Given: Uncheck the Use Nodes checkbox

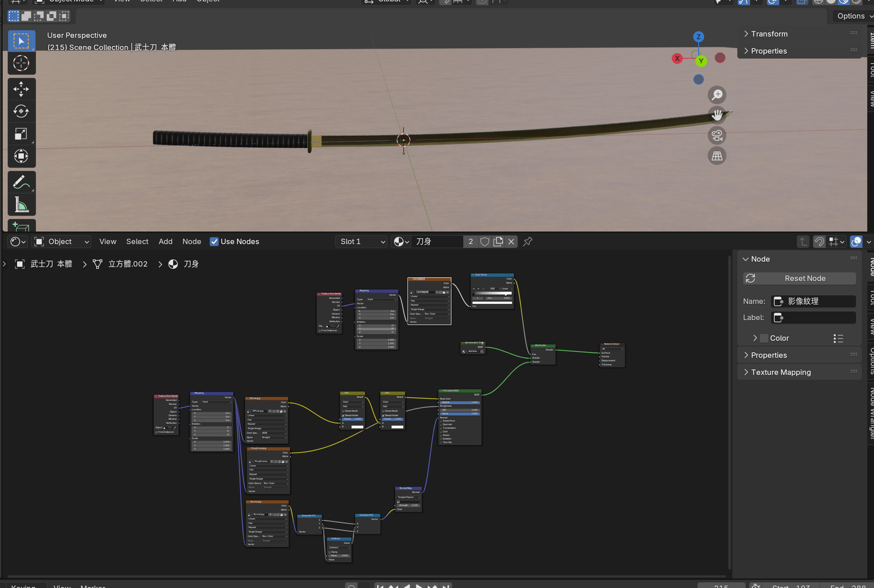Looking at the screenshot, I should click(214, 242).
